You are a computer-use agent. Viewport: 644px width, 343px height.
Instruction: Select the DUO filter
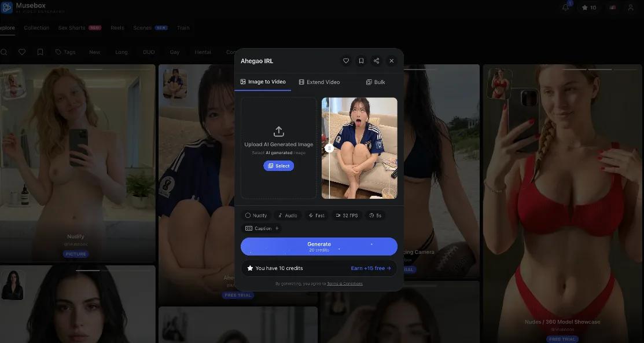click(149, 52)
